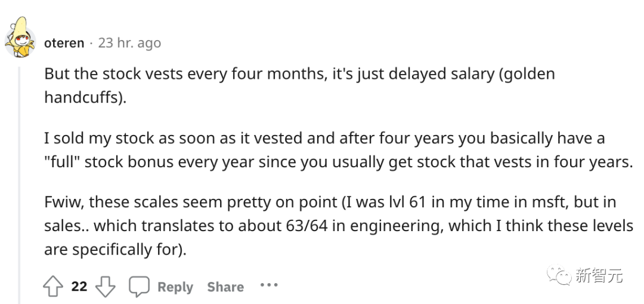Open oteren's banana avatar profile picture
The image size is (644, 304).
[20, 38]
